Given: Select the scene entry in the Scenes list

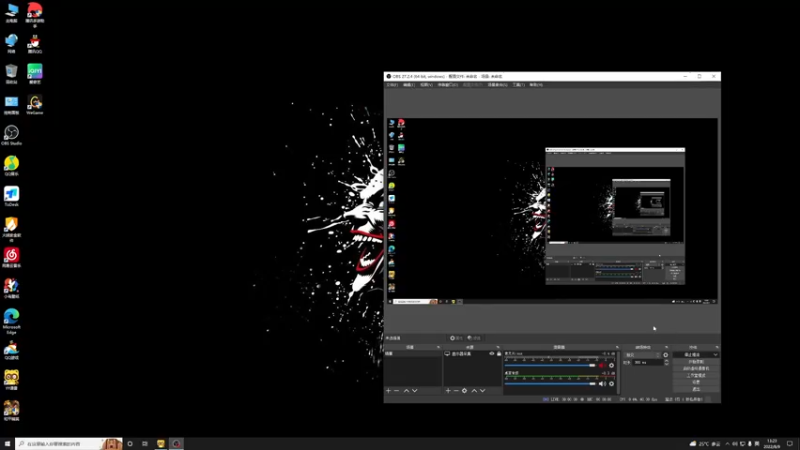Looking at the screenshot, I should (413, 354).
